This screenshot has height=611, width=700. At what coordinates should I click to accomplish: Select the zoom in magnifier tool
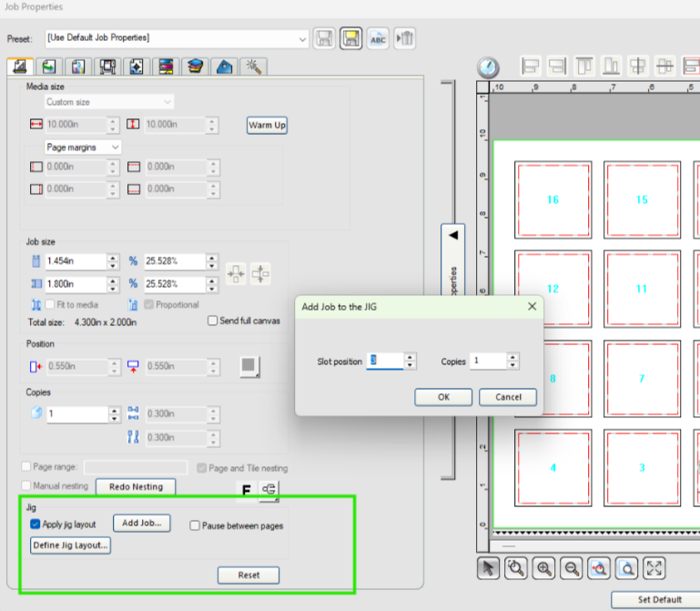543,568
